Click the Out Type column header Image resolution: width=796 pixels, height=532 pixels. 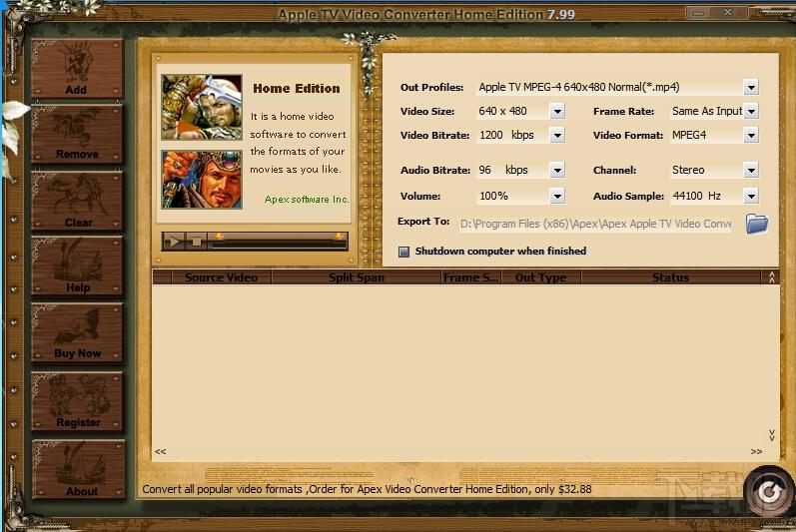(x=541, y=277)
